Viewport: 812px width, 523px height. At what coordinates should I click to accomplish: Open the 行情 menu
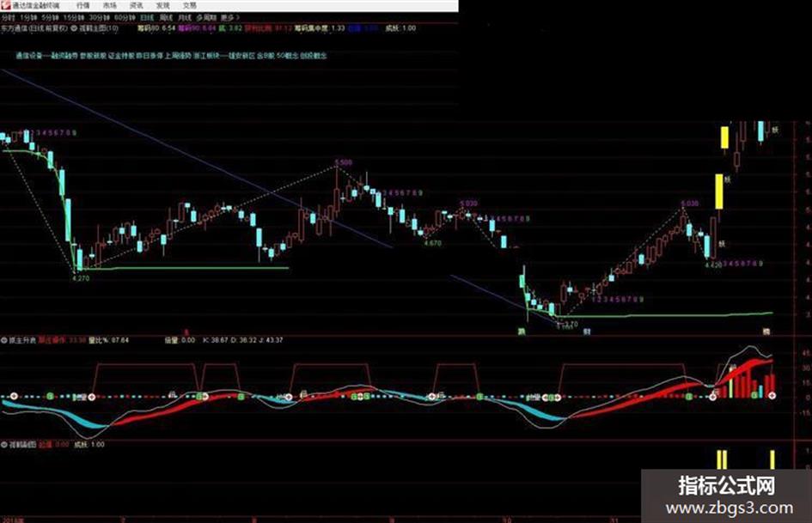(82, 5)
